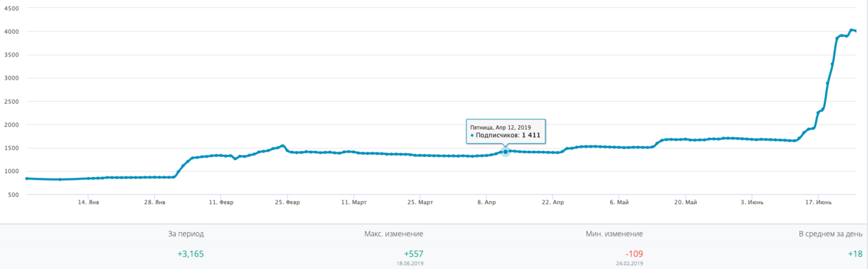
Task: Click the 6. Май date label
Action: (619, 202)
